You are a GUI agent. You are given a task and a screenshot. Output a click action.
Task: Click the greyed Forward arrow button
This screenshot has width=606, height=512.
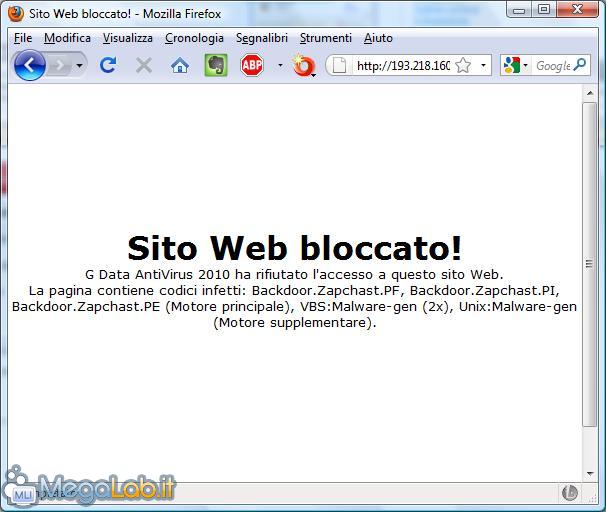(59, 65)
